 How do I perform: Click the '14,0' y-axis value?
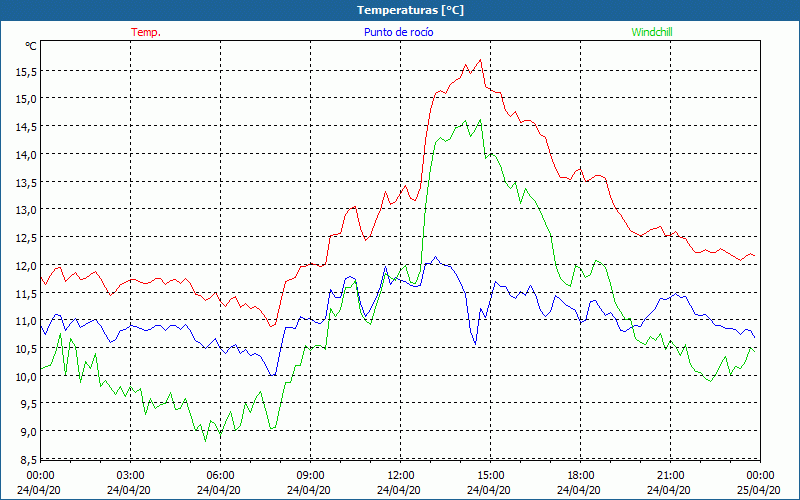click(26, 156)
